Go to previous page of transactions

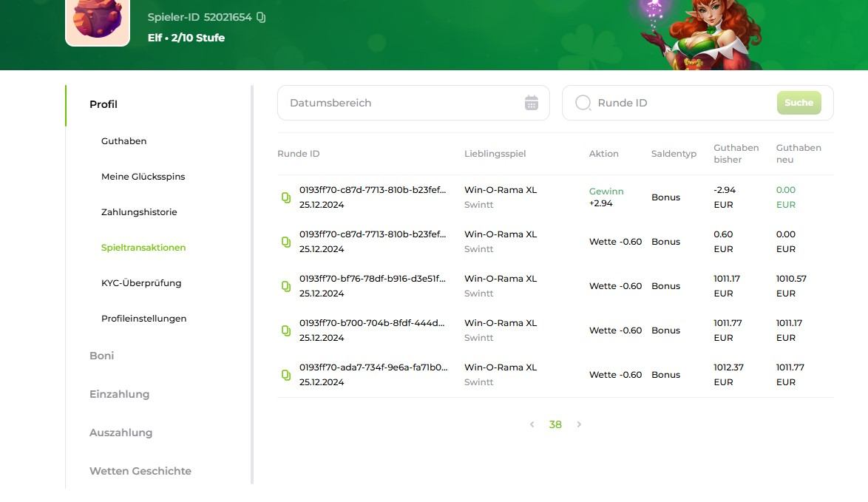(532, 424)
